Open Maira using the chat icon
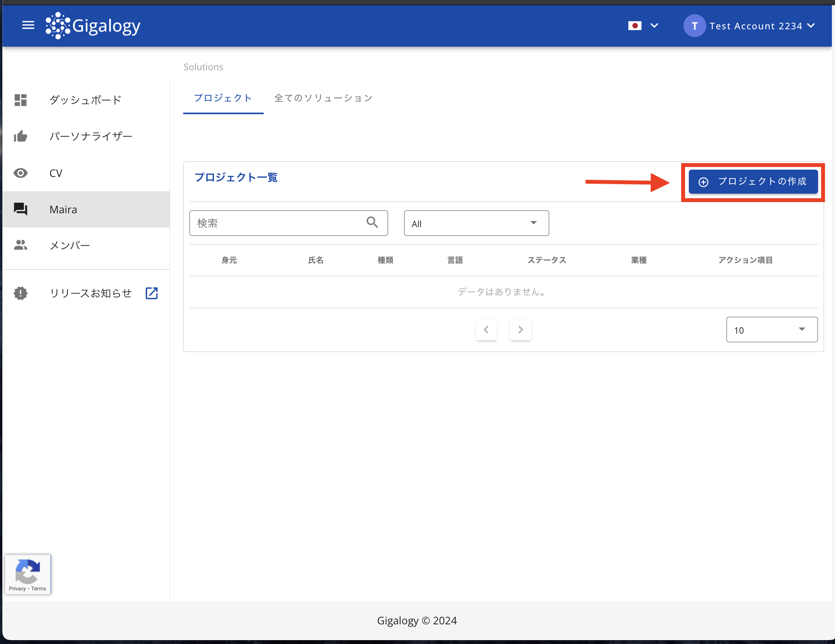835x644 pixels. 20,209
